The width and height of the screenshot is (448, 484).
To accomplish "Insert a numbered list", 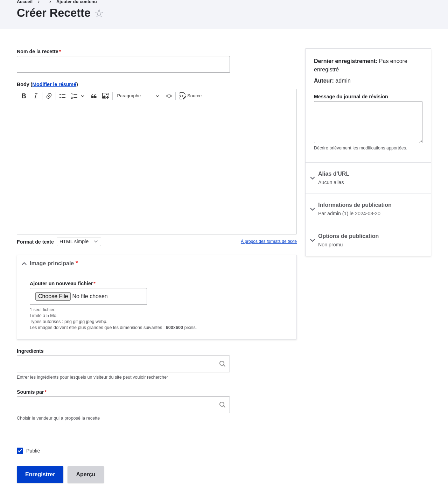I will click(74, 96).
